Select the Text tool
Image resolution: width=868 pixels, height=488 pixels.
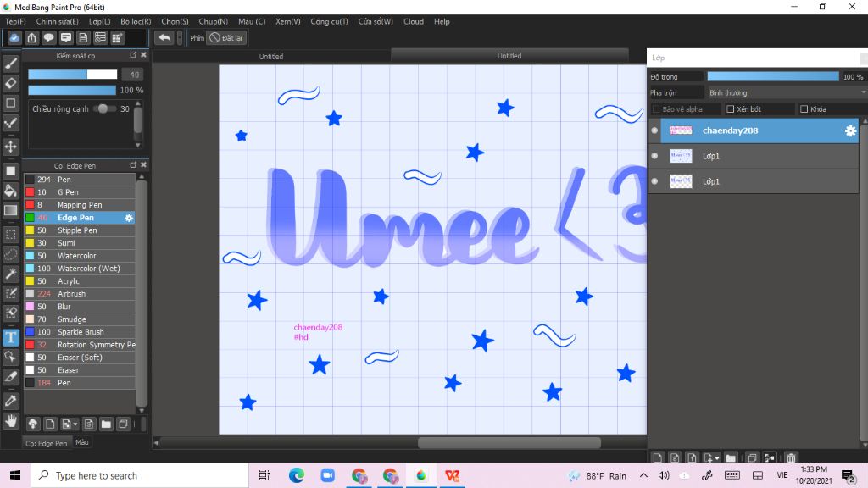pos(10,337)
